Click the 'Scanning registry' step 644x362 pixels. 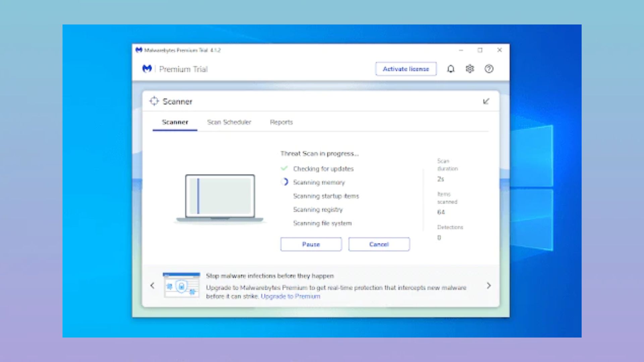(x=318, y=209)
